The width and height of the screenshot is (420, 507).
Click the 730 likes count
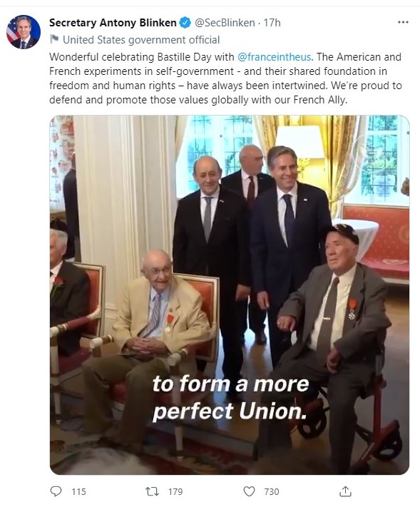(x=272, y=491)
